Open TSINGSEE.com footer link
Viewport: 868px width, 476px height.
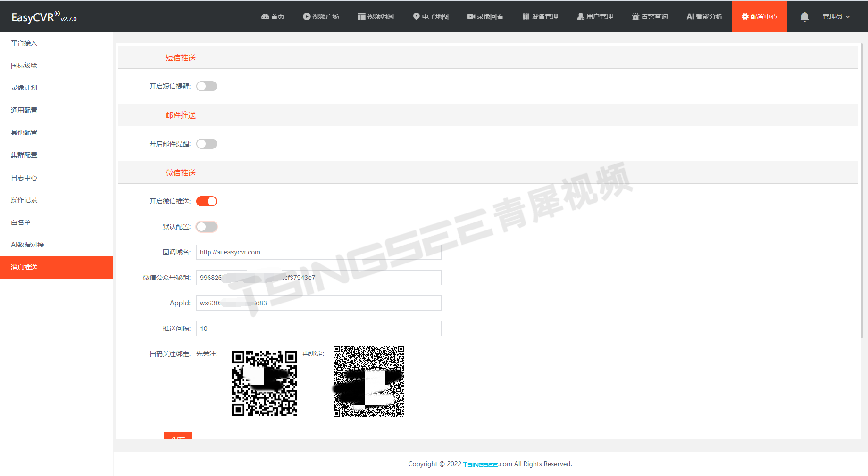488,464
